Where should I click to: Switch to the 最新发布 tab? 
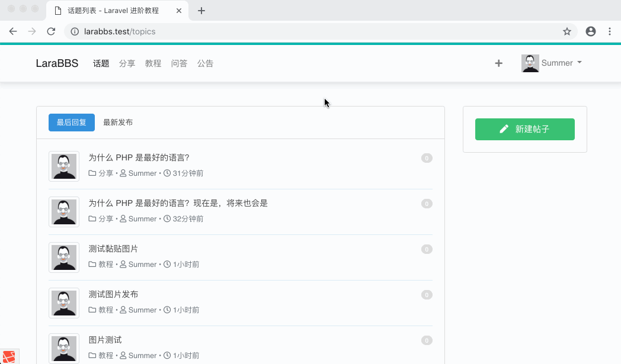pyautogui.click(x=117, y=122)
